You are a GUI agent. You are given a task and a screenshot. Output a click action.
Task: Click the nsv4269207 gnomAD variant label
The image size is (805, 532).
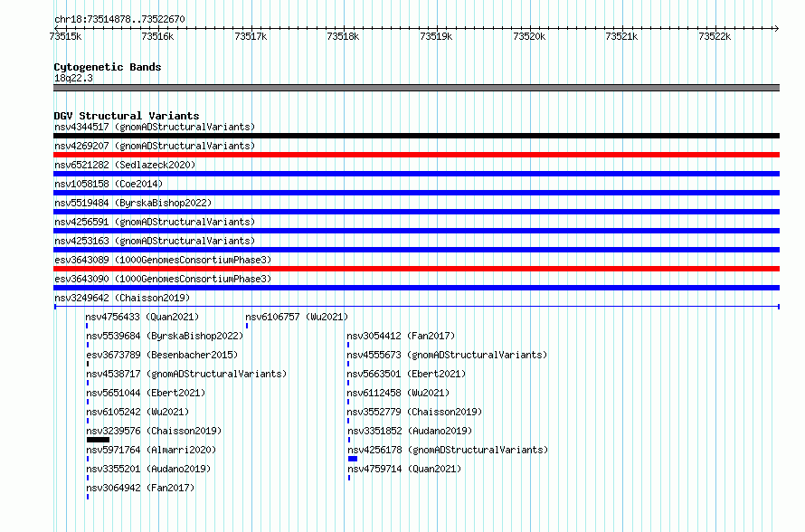pos(155,146)
